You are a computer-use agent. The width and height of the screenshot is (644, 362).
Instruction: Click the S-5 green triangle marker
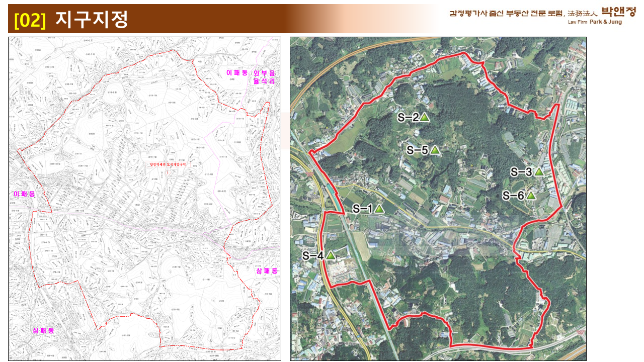pos(435,150)
